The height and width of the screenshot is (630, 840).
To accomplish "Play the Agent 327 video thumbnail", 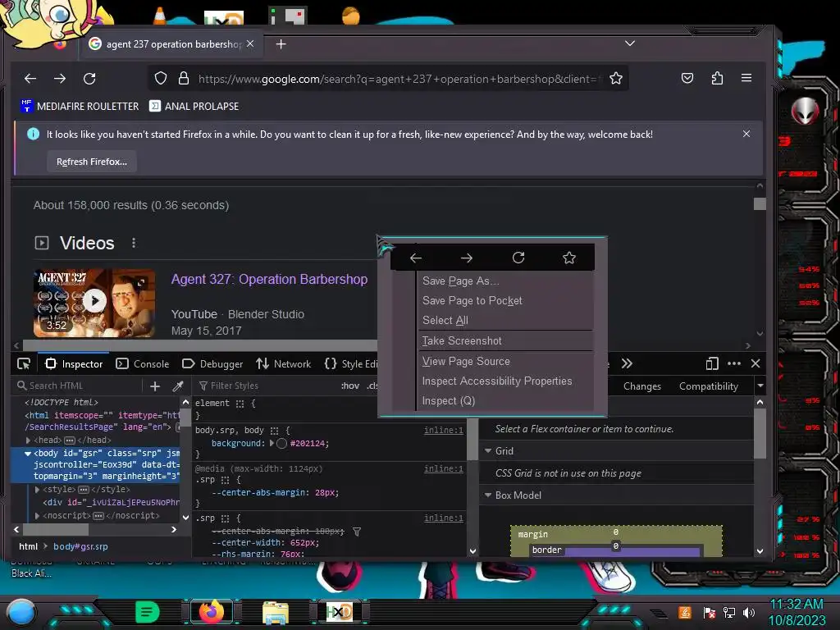I will [x=94, y=303].
